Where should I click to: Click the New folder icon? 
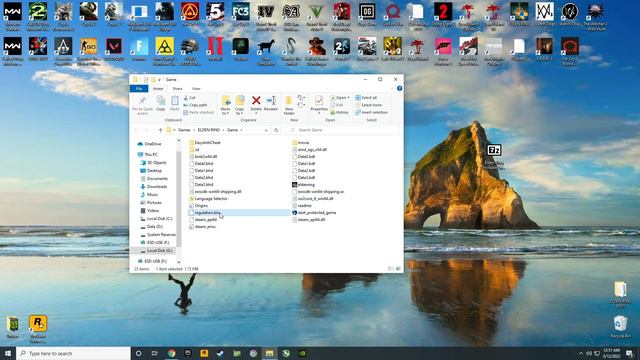pos(289,100)
